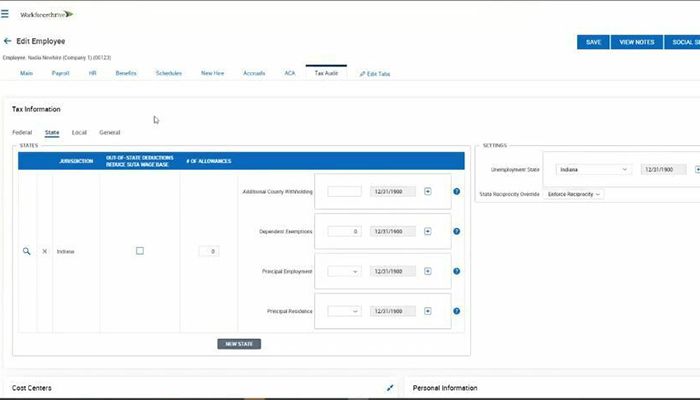Show help for Additional County Withholding
Screen dimensions: 700x400
(x=456, y=192)
